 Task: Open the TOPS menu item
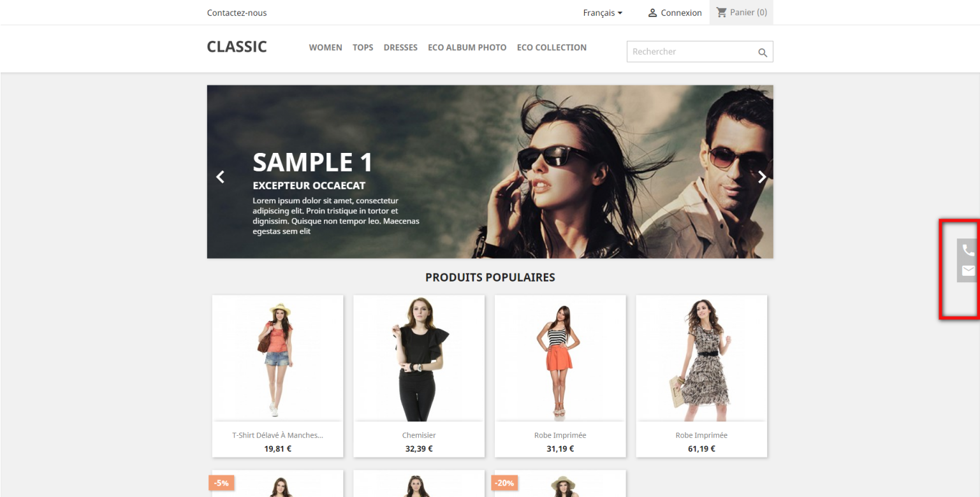click(x=363, y=48)
